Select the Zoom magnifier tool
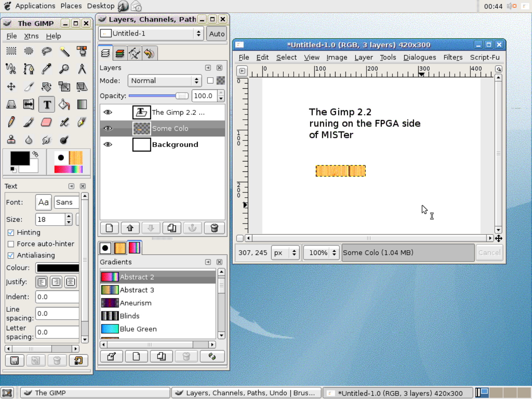Image resolution: width=532 pixels, height=399 pixels. click(64, 69)
